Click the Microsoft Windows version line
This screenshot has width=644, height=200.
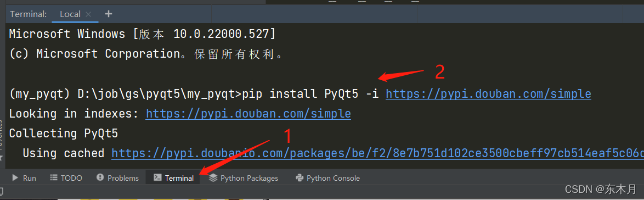(x=142, y=34)
